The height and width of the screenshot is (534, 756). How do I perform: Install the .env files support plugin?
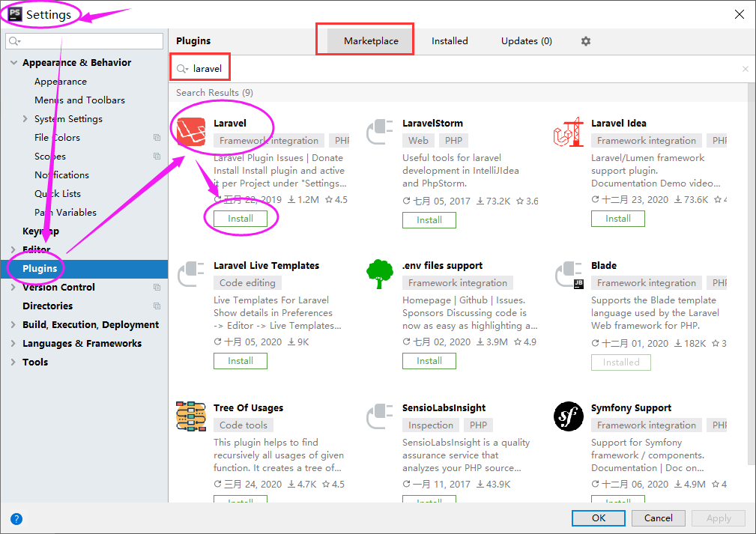[x=429, y=361]
